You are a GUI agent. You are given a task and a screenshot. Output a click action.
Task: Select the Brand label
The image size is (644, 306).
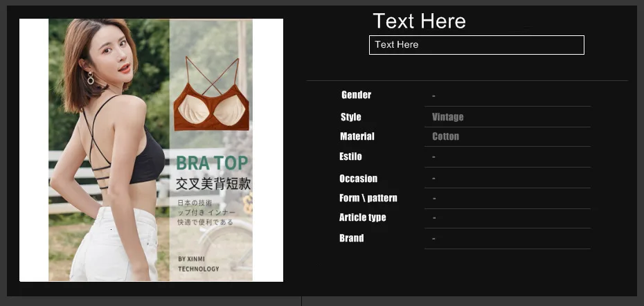[351, 238]
